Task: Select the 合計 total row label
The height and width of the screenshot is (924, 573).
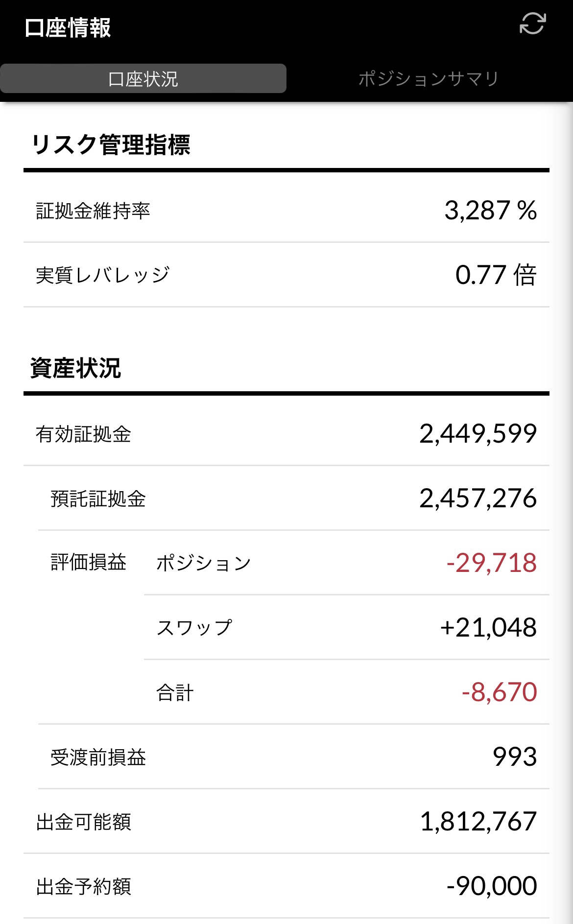Action: click(x=175, y=692)
